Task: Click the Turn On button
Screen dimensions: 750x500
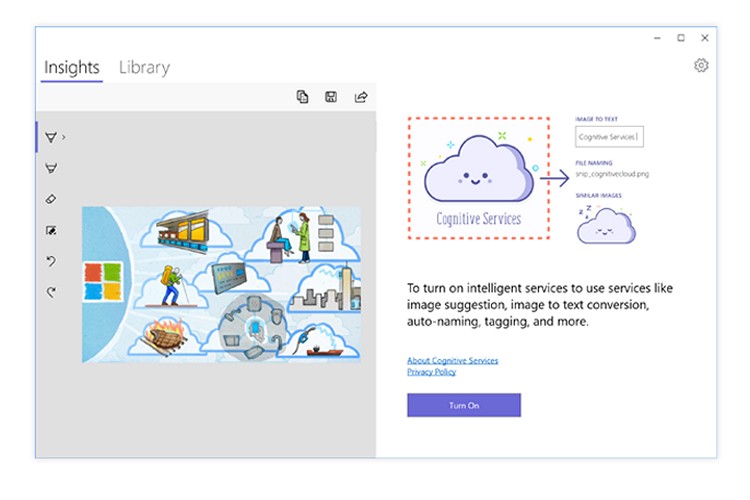Action: (x=464, y=405)
